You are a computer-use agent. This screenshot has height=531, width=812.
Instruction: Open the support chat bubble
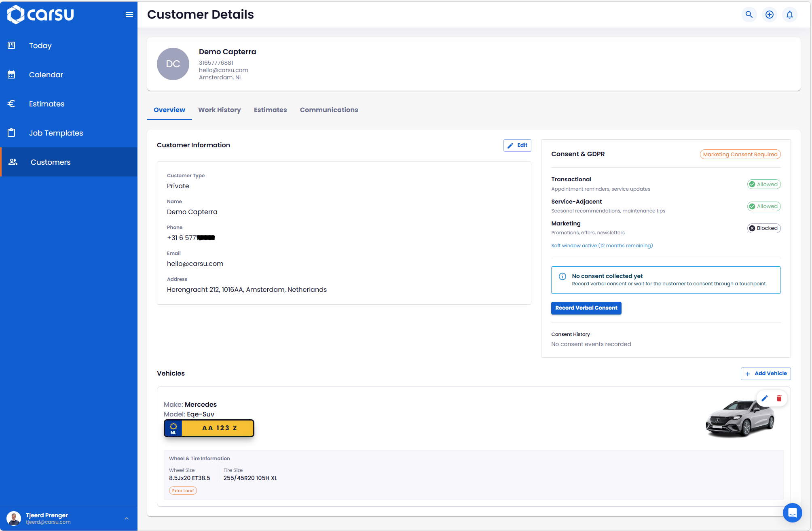793,513
